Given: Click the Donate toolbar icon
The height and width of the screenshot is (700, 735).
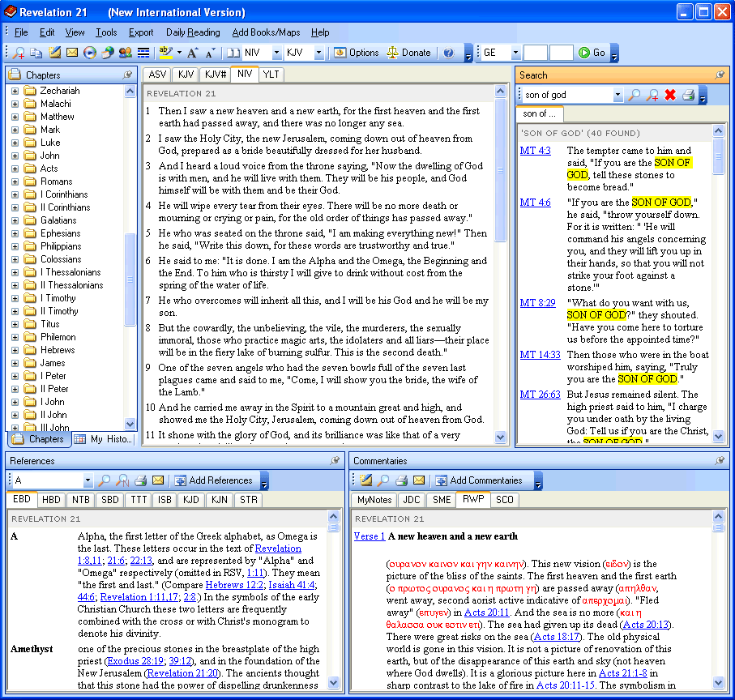Looking at the screenshot, I should 409,53.
